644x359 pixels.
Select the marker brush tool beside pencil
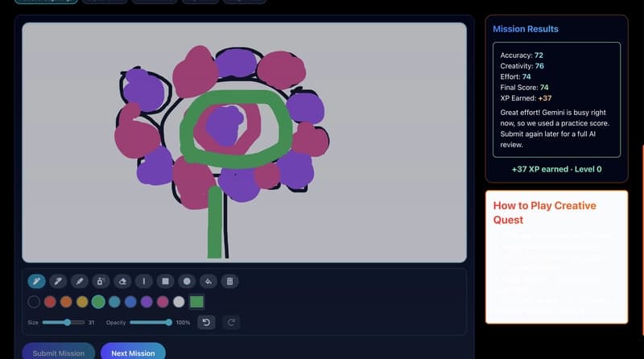coord(58,282)
